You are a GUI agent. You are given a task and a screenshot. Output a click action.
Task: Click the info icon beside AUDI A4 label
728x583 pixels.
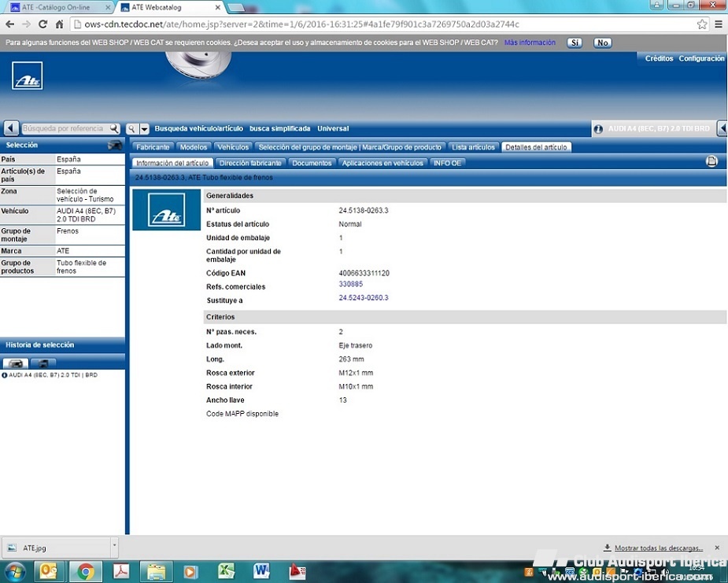(x=598, y=129)
